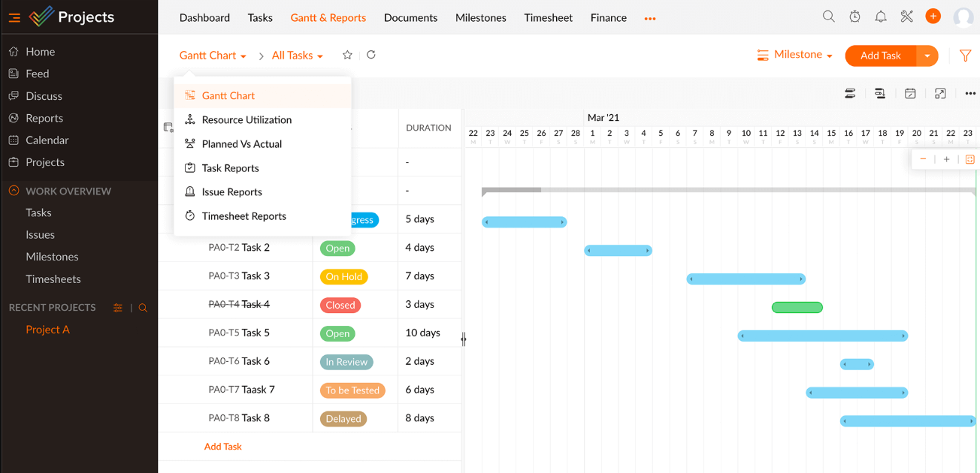980x473 pixels.
Task: Open the column chooser icon in task table
Action: pyautogui.click(x=168, y=128)
